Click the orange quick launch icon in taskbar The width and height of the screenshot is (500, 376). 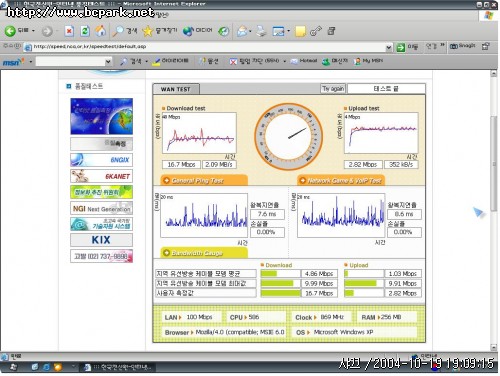58,367
